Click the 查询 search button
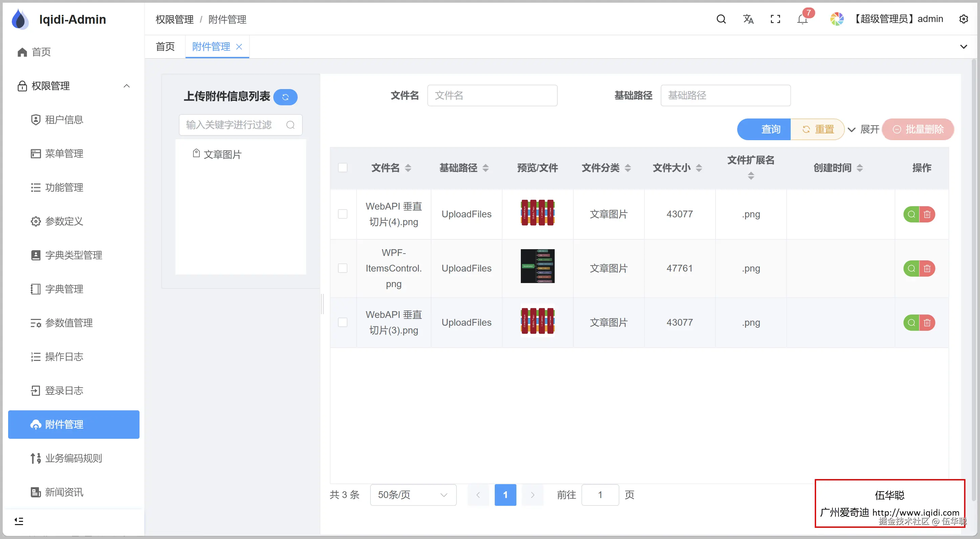This screenshot has width=980, height=539. coord(764,129)
